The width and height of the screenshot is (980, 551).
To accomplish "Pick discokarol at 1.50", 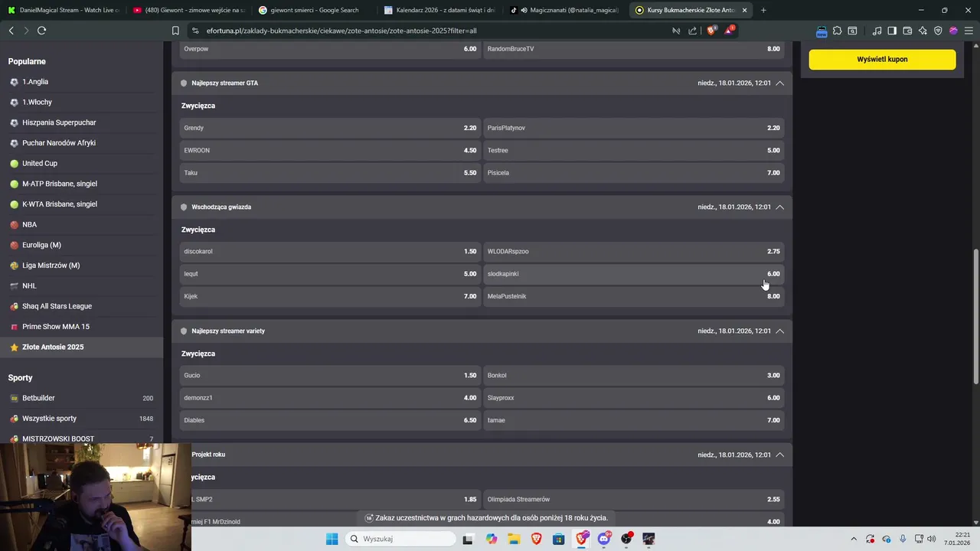I will click(x=330, y=251).
